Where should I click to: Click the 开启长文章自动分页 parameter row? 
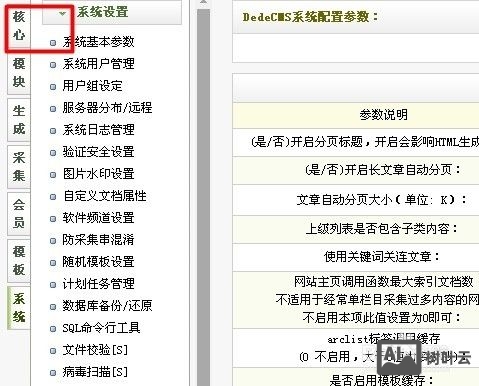point(356,170)
